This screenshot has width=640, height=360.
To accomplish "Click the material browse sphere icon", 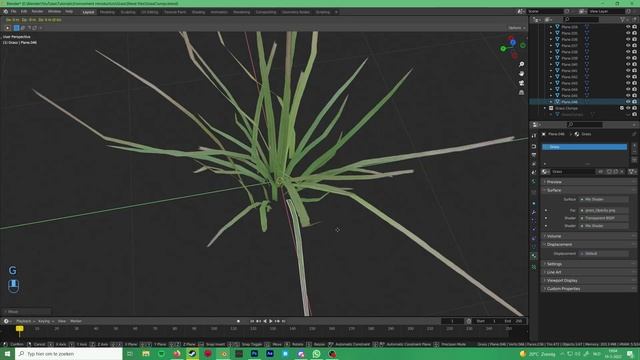I will coord(545,172).
